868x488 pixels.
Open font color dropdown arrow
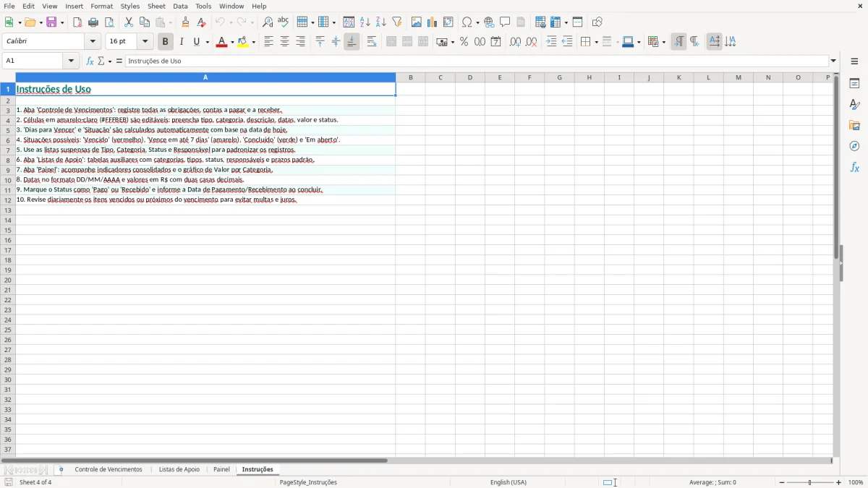[232, 42]
